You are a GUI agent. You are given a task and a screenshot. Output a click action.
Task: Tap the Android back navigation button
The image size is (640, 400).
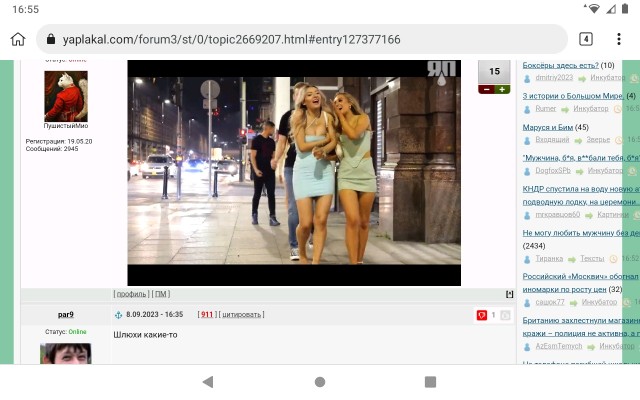pos(208,382)
